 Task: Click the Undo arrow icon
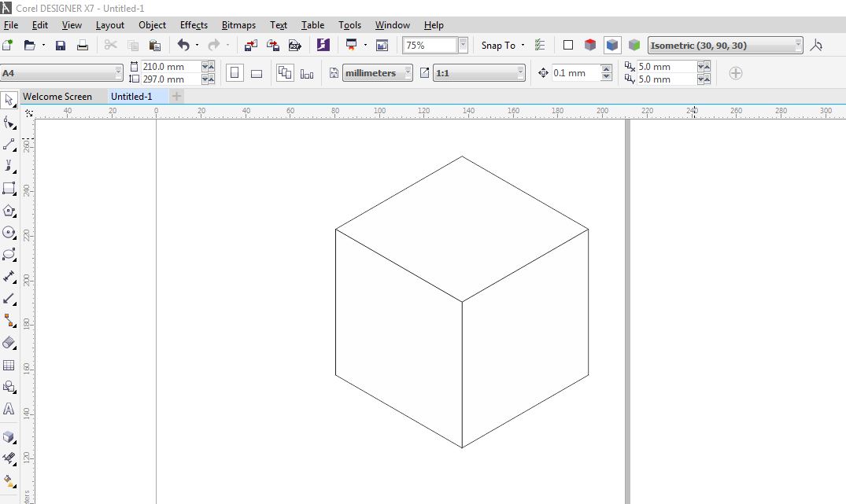[x=183, y=46]
